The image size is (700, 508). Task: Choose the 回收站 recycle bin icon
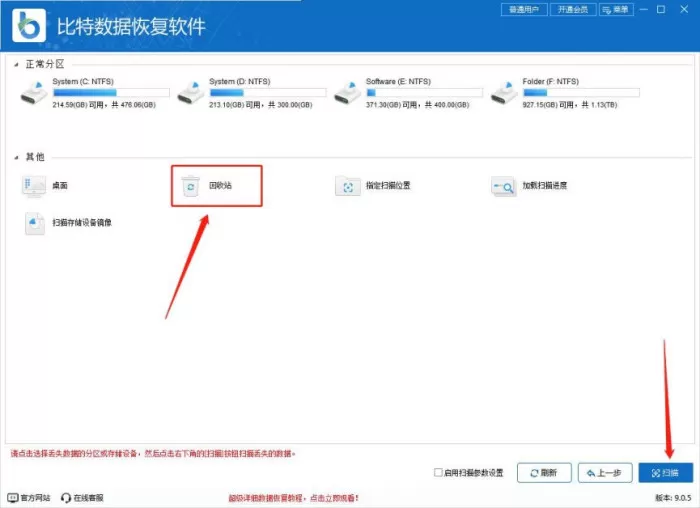coord(191,186)
